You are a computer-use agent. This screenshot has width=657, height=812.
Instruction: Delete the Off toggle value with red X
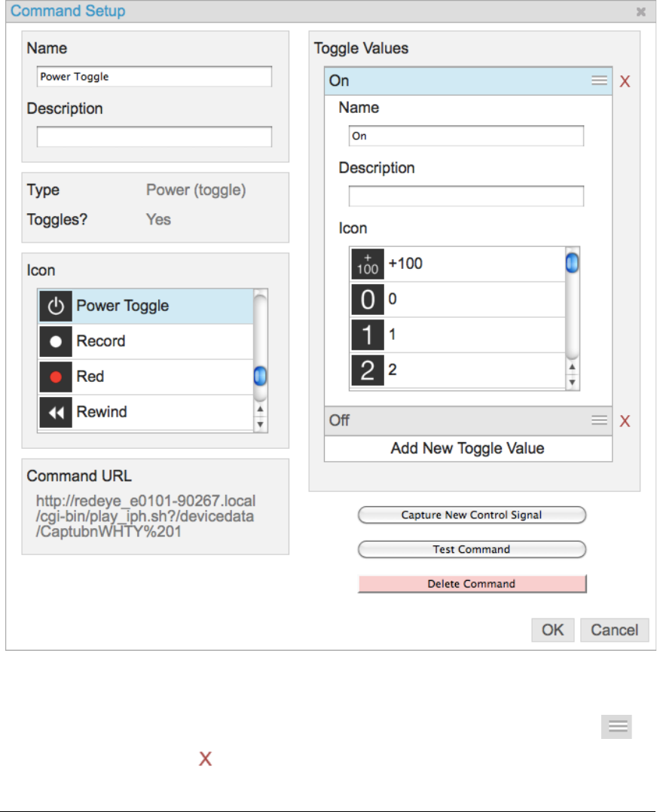(x=625, y=421)
